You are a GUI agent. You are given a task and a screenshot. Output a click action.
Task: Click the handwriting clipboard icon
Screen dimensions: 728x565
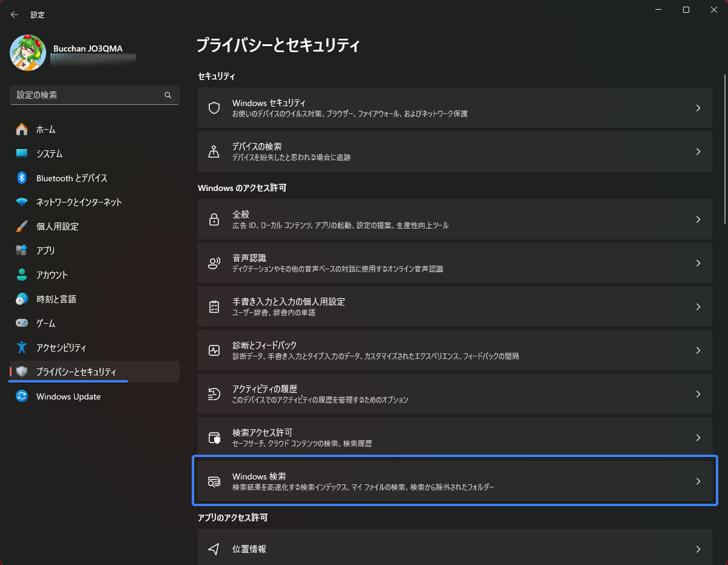[x=214, y=307]
